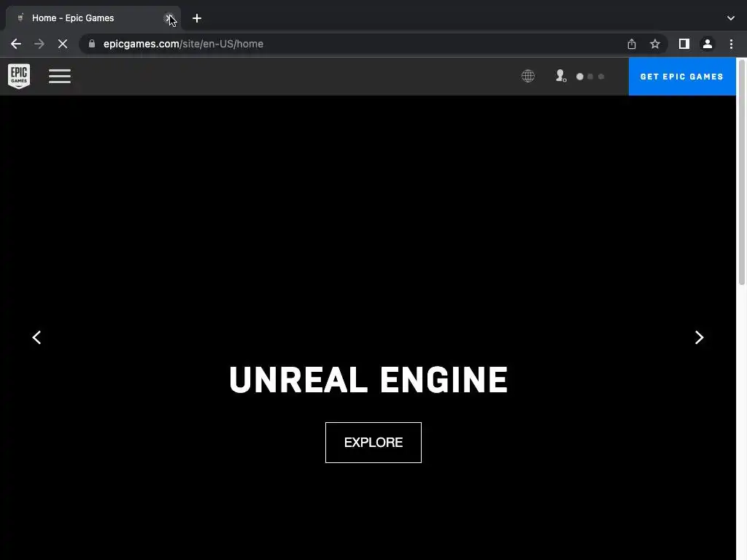This screenshot has width=747, height=560.
Task: Bookmark this page with the star
Action: (655, 44)
